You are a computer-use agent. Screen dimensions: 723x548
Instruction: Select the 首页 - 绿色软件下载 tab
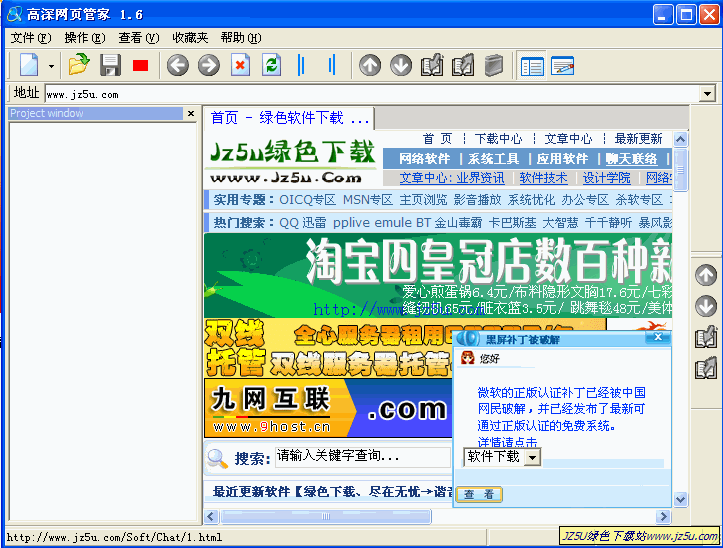[x=290, y=118]
